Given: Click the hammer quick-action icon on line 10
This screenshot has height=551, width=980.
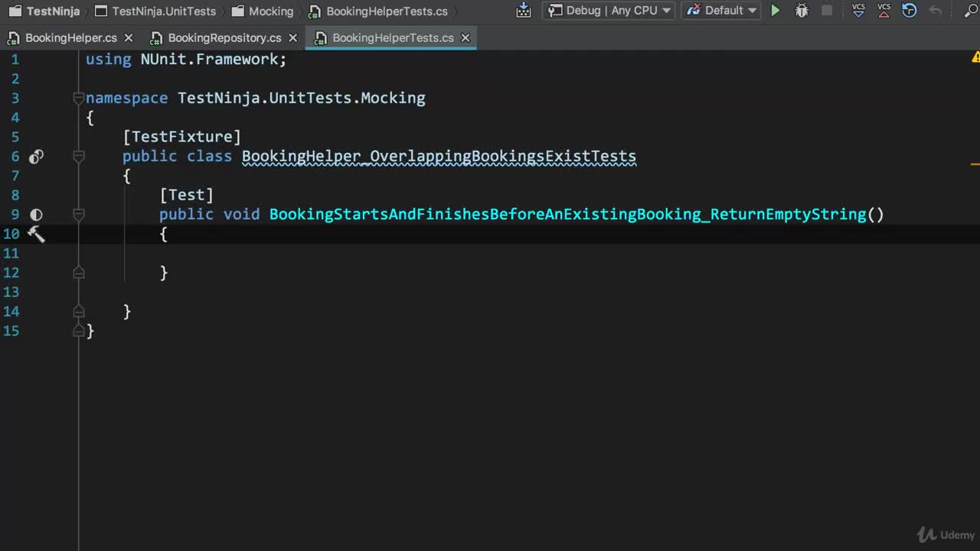Looking at the screenshot, I should tap(36, 234).
